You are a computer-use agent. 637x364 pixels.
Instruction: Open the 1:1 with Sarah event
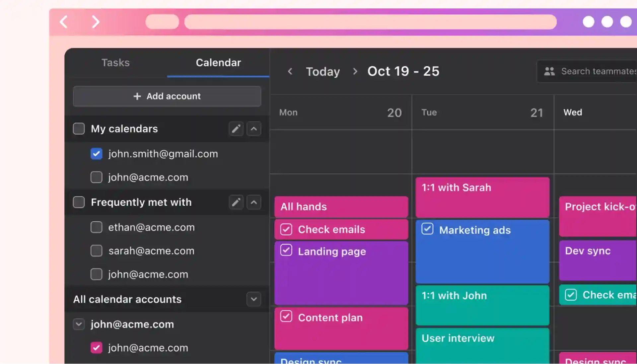[x=482, y=197]
